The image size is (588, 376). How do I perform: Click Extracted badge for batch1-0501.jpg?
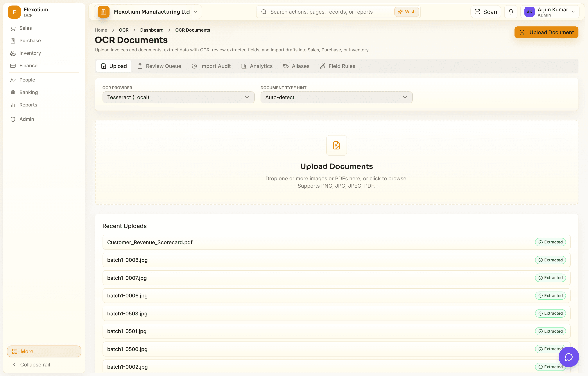coord(550,331)
